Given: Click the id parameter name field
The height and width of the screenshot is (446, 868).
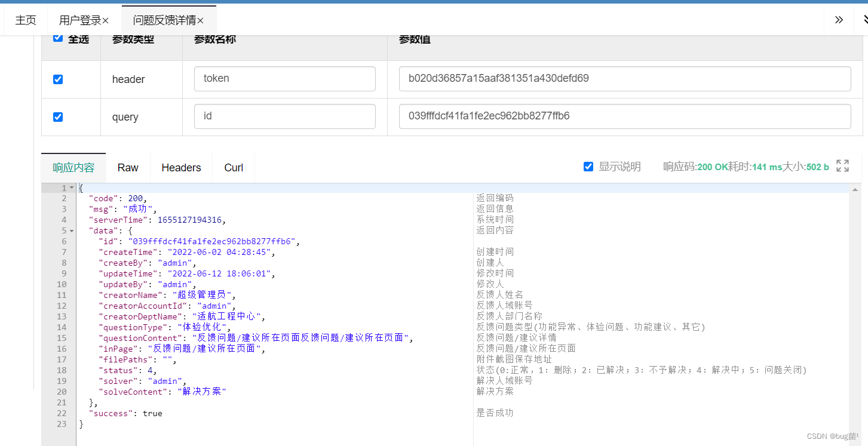Looking at the screenshot, I should pos(285,116).
